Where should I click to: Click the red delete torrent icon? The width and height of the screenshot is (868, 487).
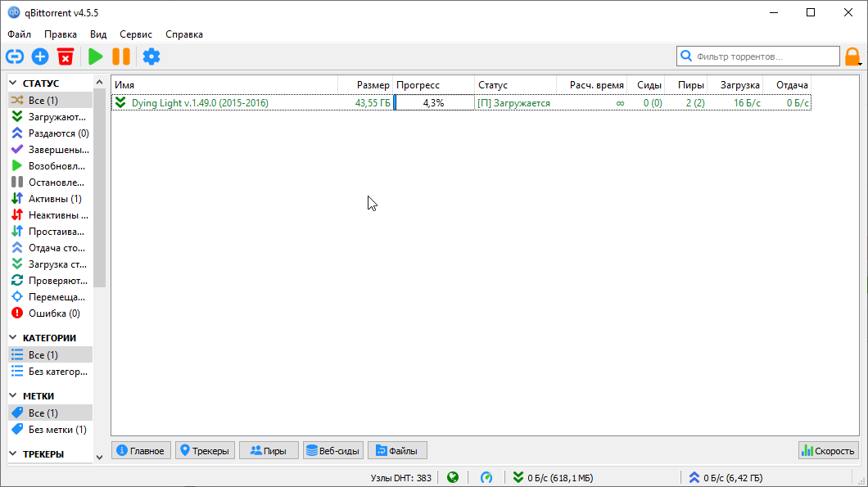click(x=66, y=56)
